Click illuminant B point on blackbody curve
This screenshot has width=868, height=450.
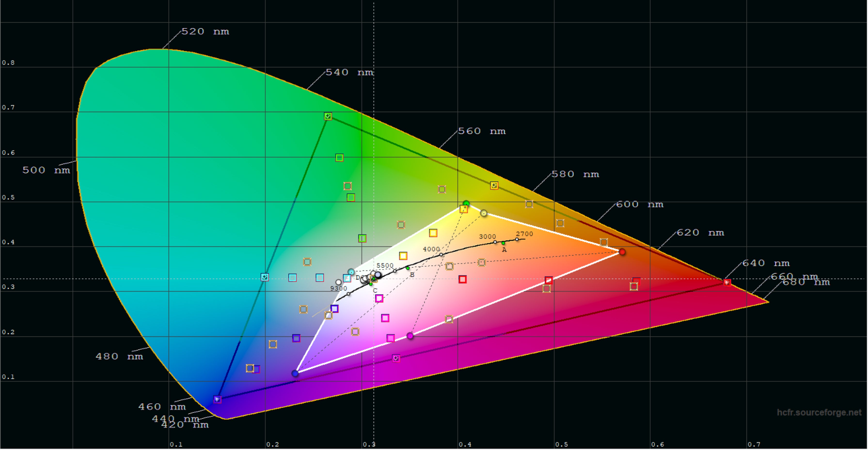point(408,268)
